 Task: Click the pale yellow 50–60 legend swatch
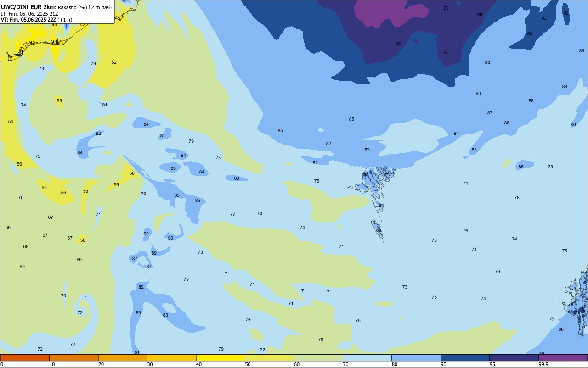pyautogui.click(x=269, y=357)
